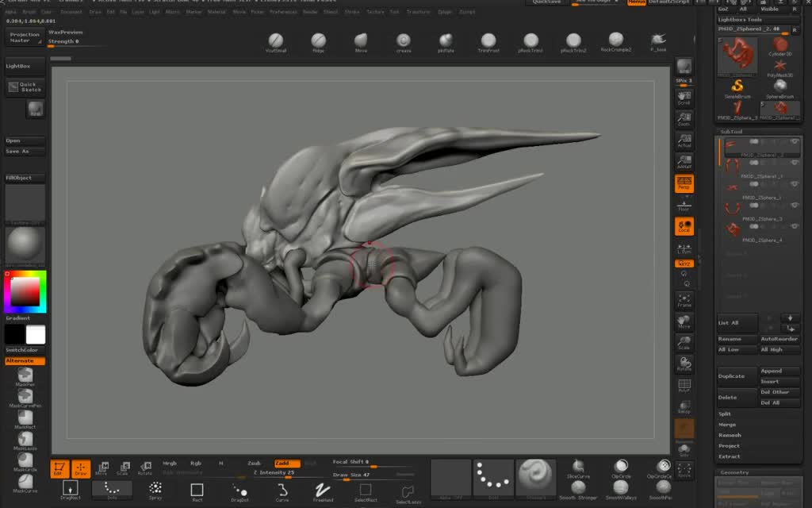The image size is (812, 508).
Task: Click the Frame view icon
Action: 684,299
